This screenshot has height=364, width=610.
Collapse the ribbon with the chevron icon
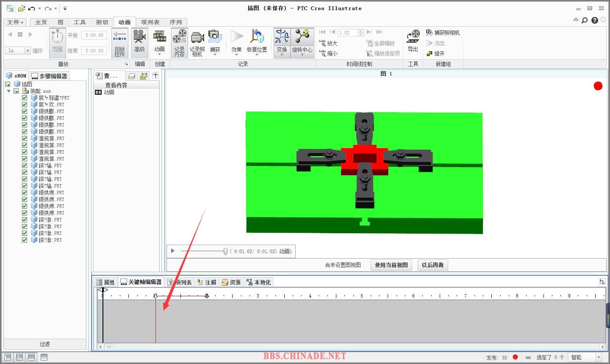576,19
